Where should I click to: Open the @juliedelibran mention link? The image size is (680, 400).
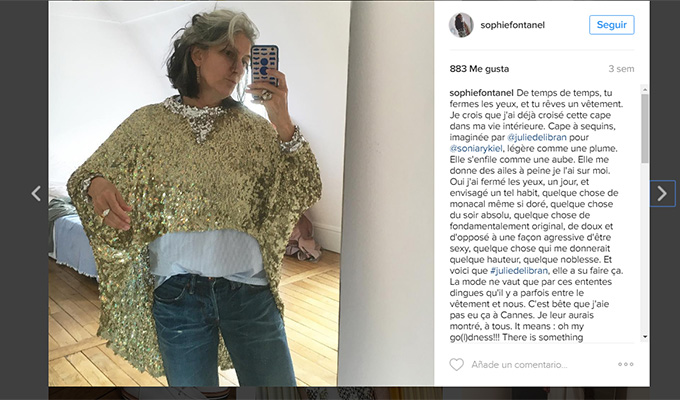537,138
